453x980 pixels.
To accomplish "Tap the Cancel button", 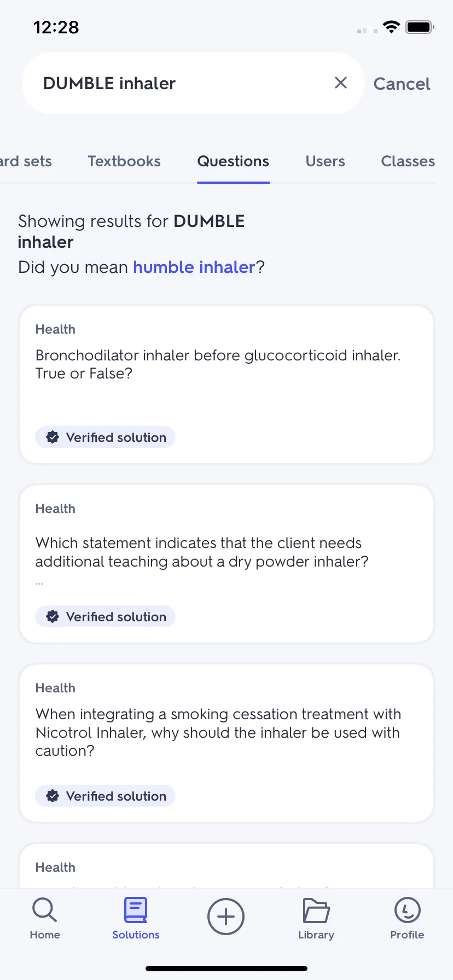I will tap(402, 84).
